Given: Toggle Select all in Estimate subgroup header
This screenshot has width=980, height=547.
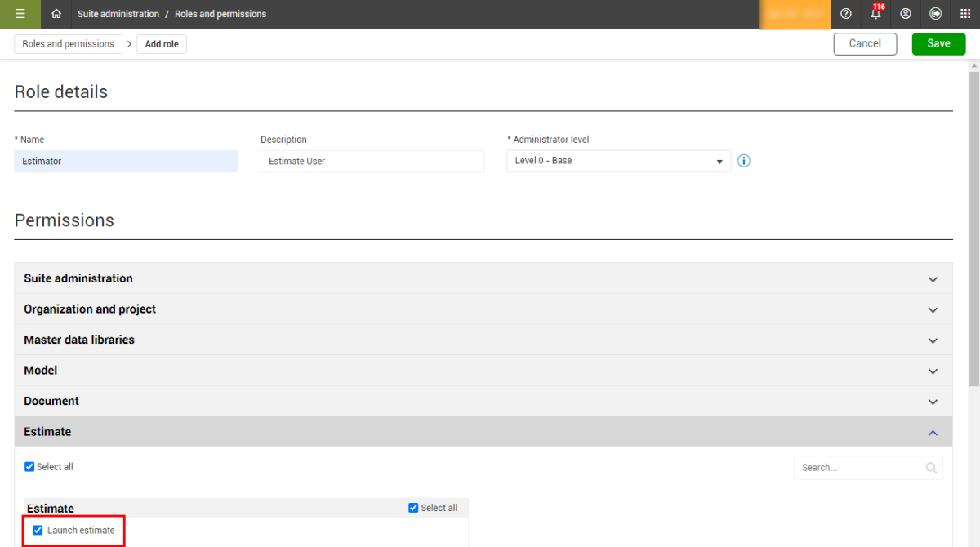Looking at the screenshot, I should [413, 508].
